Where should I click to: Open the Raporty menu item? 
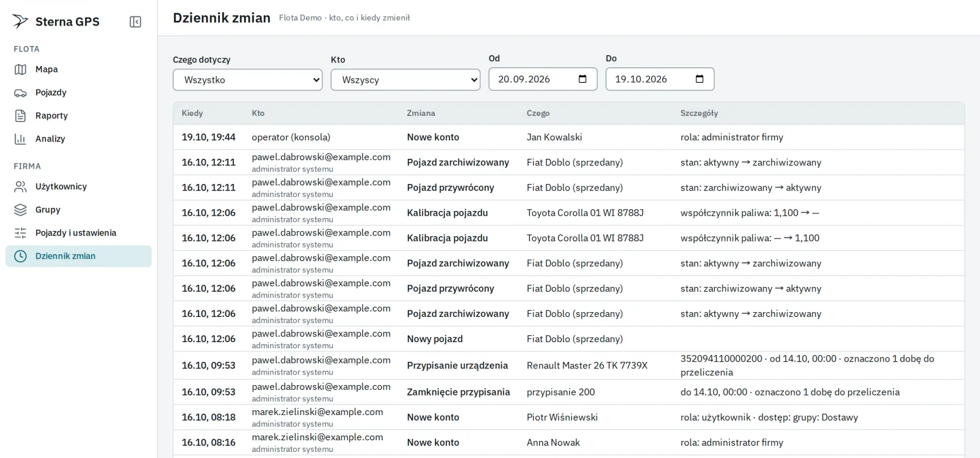click(x=78, y=116)
